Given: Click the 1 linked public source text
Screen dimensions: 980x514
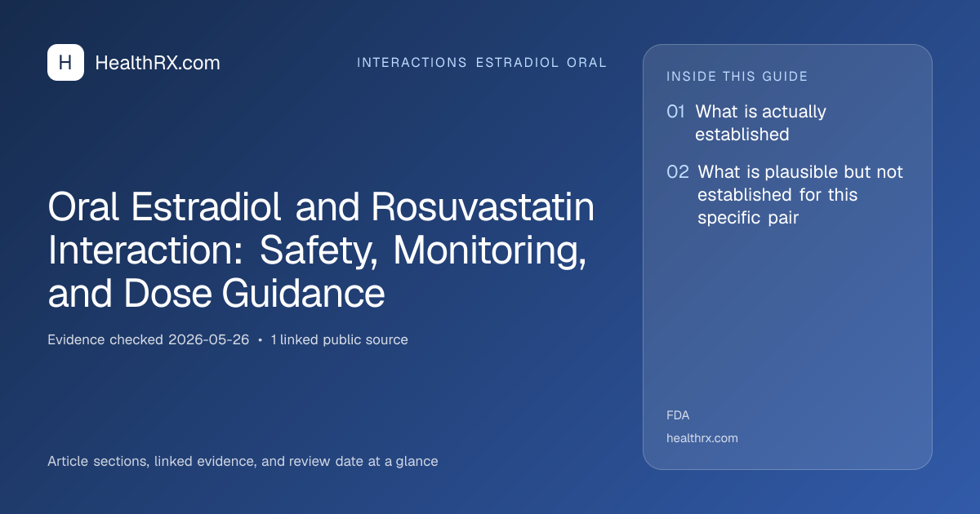Looking at the screenshot, I should [339, 339].
